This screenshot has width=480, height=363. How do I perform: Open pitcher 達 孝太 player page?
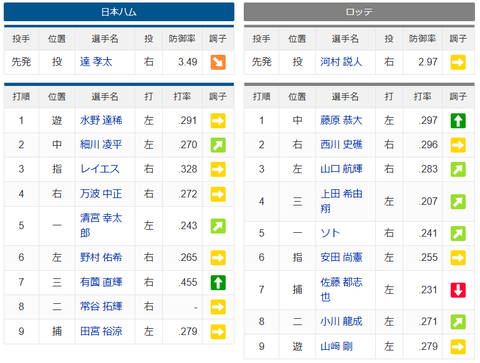click(x=96, y=62)
